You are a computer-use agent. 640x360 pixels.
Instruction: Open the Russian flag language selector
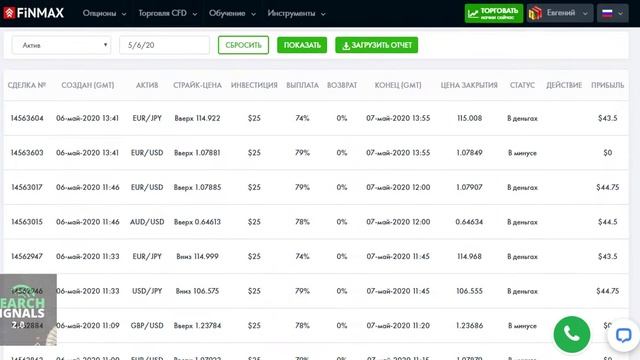[612, 13]
